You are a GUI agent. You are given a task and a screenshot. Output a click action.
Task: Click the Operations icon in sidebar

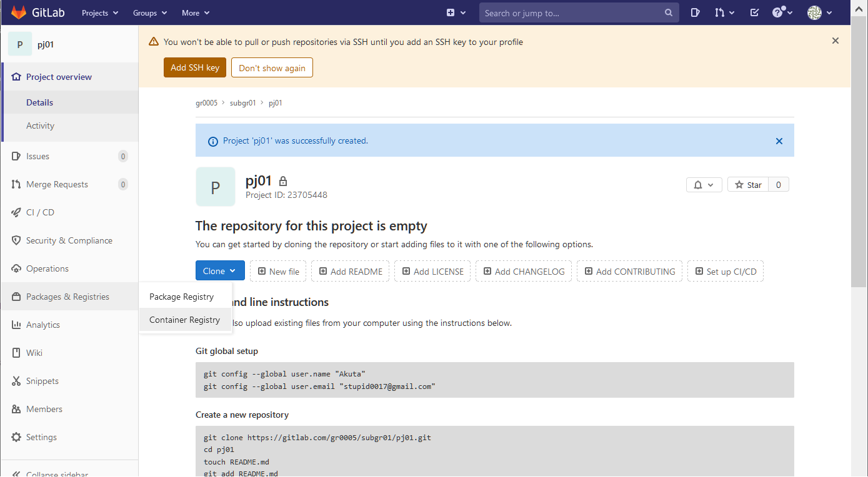point(16,268)
